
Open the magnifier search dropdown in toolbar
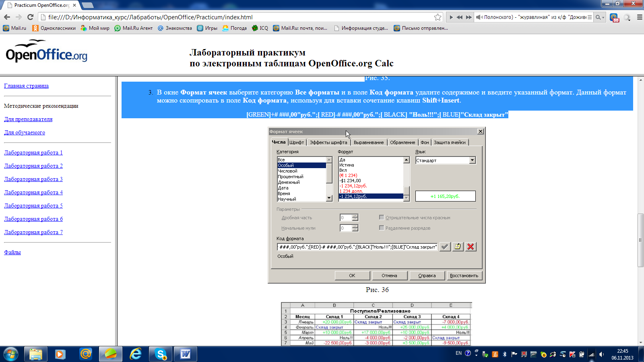coord(600,17)
